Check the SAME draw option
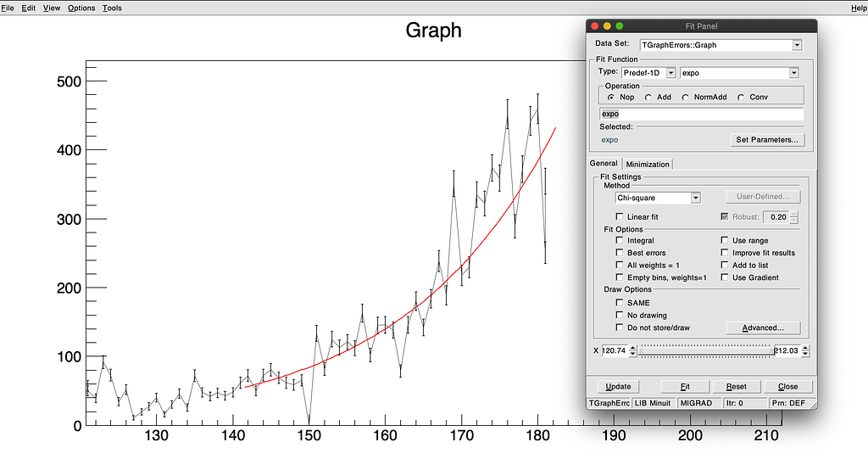Screen dimensions: 868x470 click(x=620, y=302)
